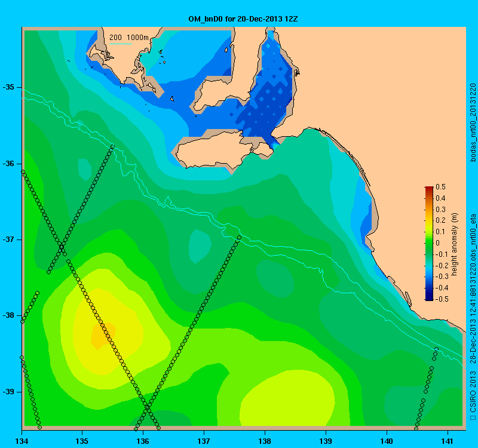Click the colorbar tick label '0.4'

[440, 198]
